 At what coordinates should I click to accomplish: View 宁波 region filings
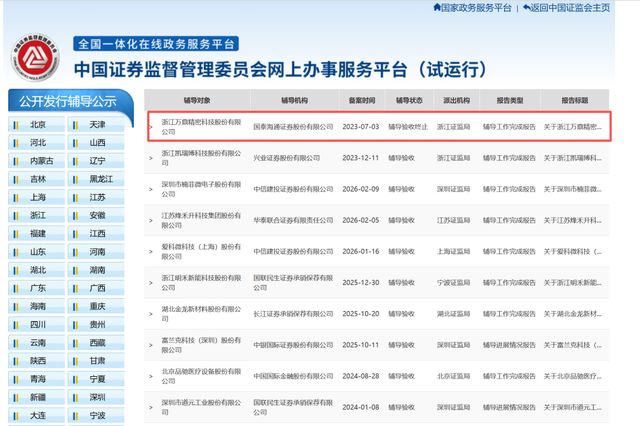96,415
